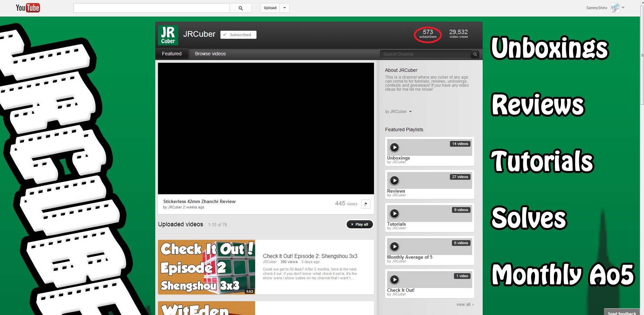Open the Tutorials playlist link
The width and height of the screenshot is (644, 315).
pyautogui.click(x=396, y=224)
